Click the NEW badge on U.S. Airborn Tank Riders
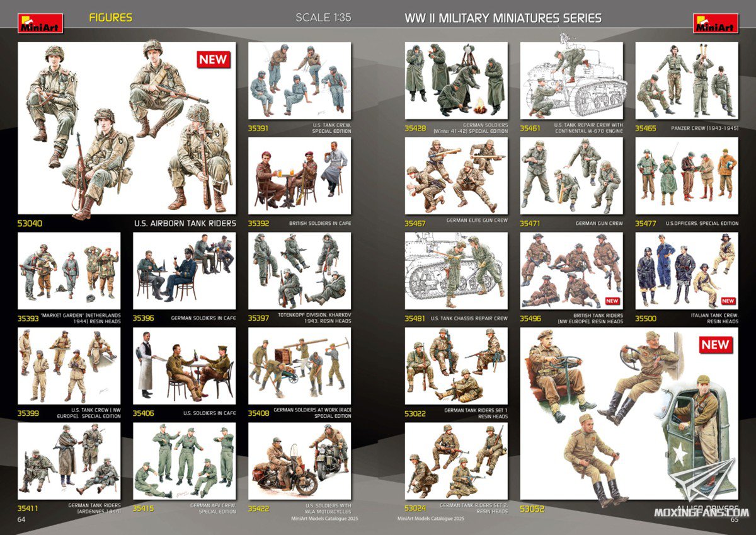756x535 pixels. pyautogui.click(x=214, y=59)
